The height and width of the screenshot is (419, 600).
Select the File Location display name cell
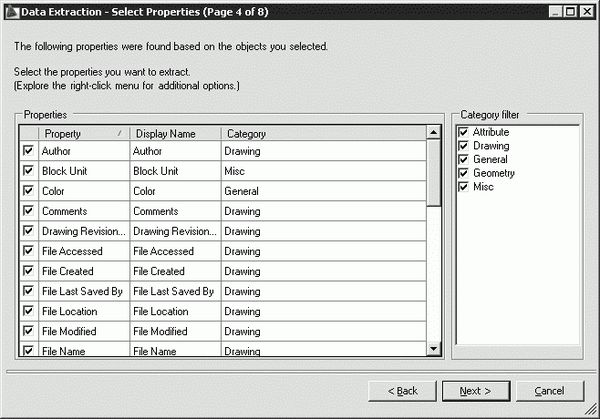176,311
